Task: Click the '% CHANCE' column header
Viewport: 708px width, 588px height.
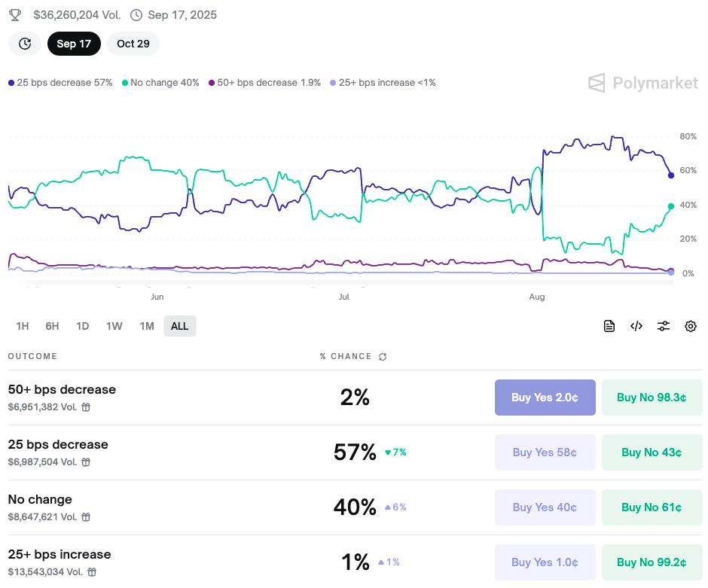Action: pos(346,357)
